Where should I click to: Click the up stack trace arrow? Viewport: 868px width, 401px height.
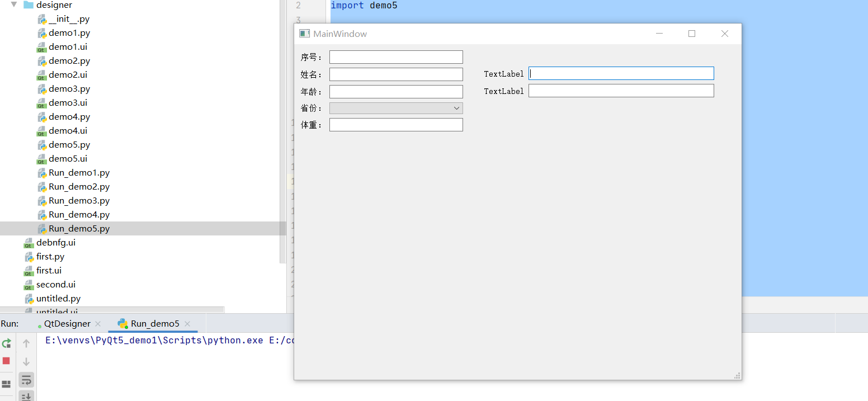[26, 343]
